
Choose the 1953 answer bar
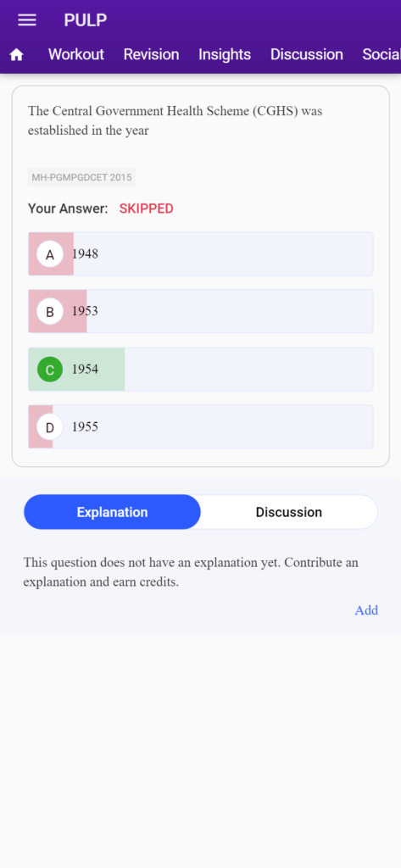[200, 312]
